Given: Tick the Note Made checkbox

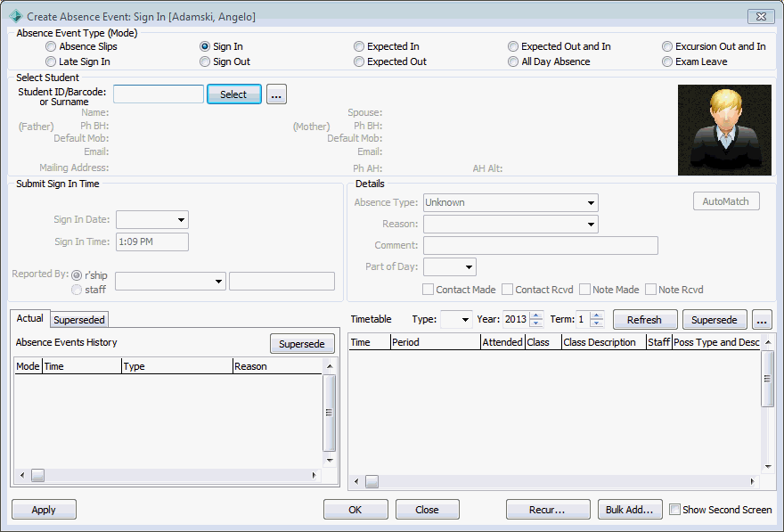Looking at the screenshot, I should [x=584, y=290].
